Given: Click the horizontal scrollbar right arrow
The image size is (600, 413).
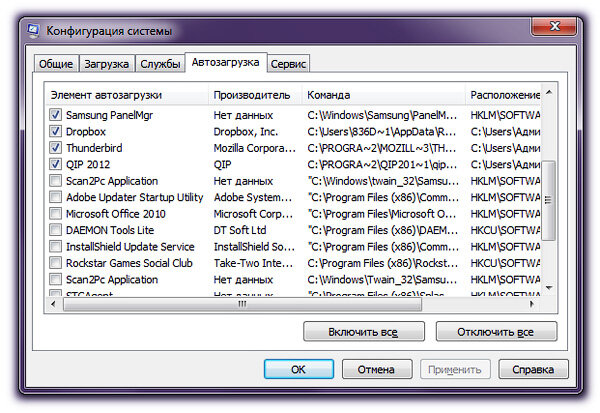Looking at the screenshot, I should [532, 304].
